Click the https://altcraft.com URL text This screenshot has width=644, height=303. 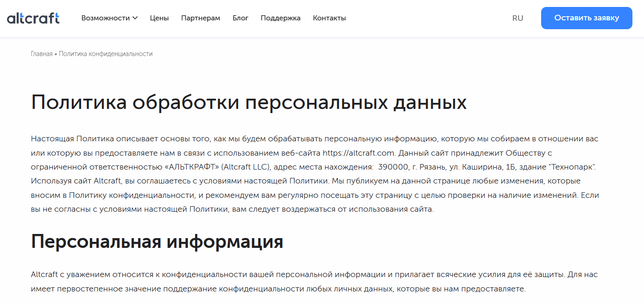coord(360,153)
